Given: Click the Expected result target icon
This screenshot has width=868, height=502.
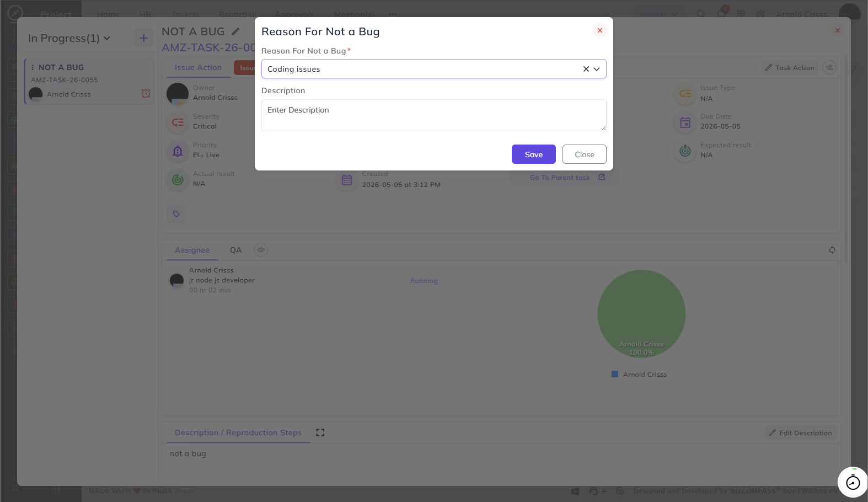Looking at the screenshot, I should 685,151.
